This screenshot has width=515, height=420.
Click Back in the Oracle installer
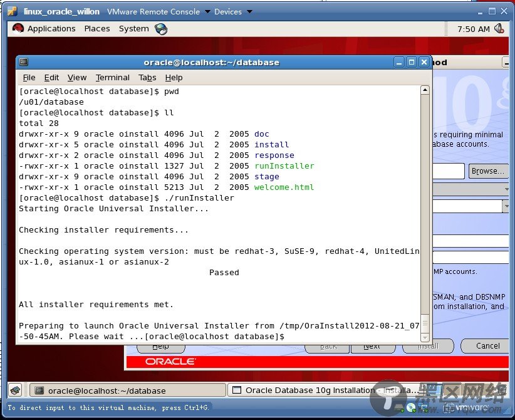click(327, 349)
